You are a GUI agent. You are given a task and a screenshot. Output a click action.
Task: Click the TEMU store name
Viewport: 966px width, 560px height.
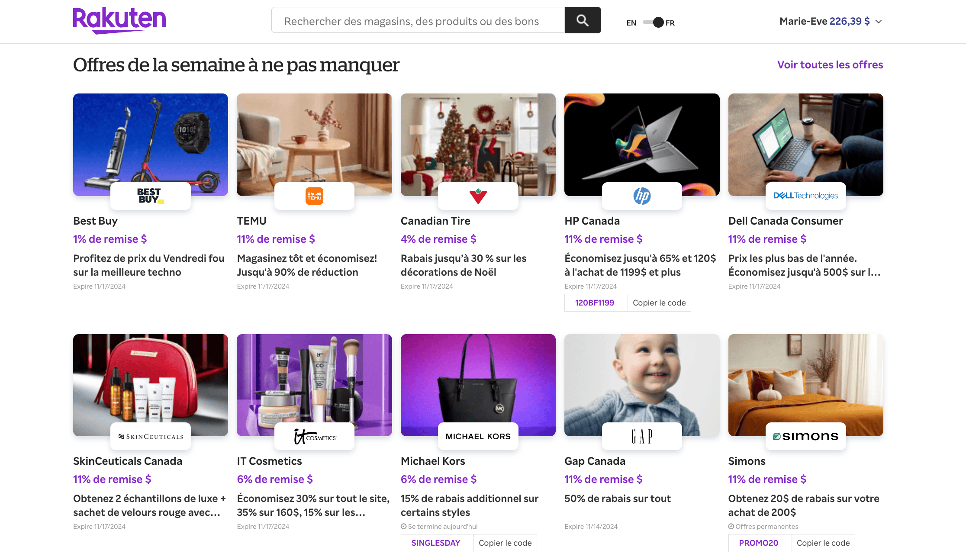tap(251, 221)
